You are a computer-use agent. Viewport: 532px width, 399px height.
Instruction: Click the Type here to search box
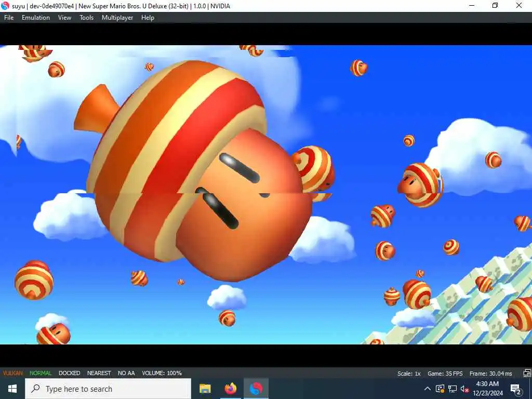point(108,389)
